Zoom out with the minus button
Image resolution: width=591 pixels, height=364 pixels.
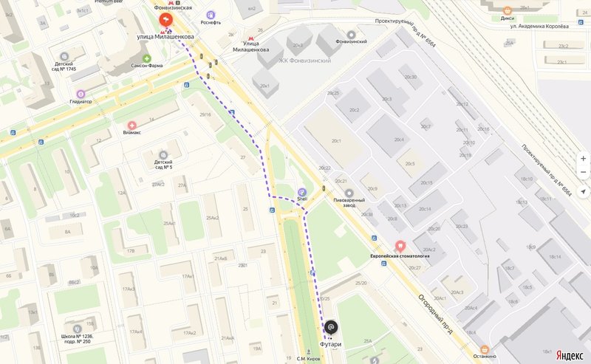pyautogui.click(x=583, y=172)
